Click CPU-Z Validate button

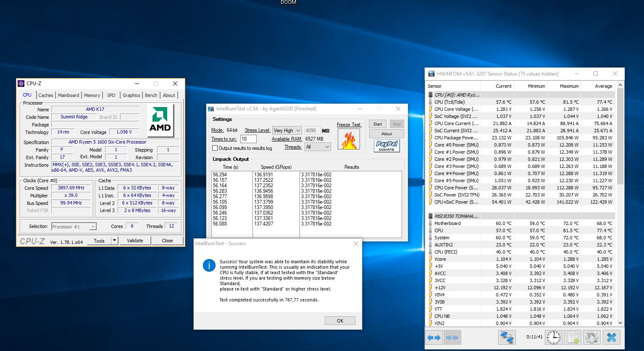click(x=135, y=241)
